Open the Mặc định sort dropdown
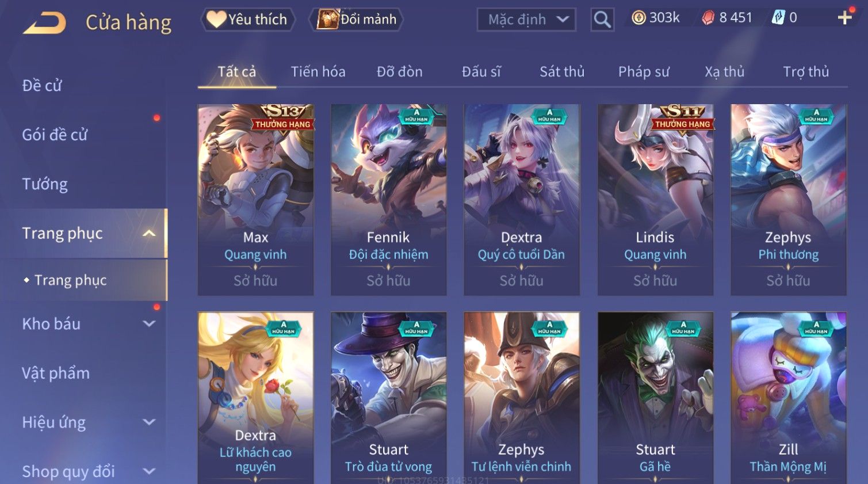 click(526, 20)
